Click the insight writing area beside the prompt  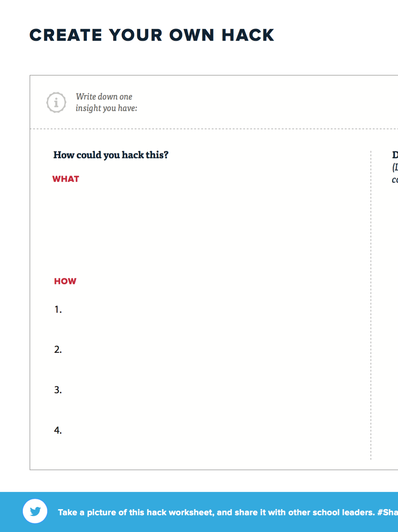click(267, 102)
